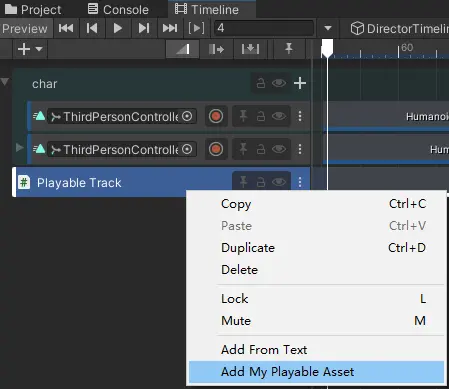Jump to timeline start

click(66, 28)
